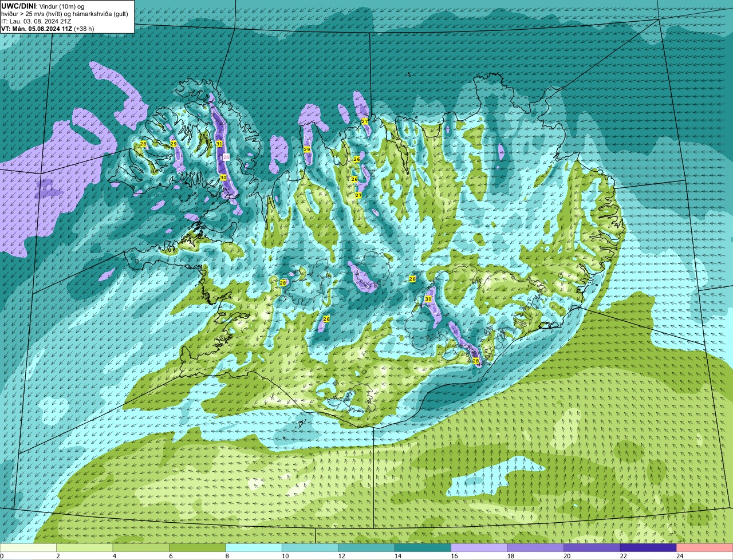Click the 'IT: Lau. 03. 08. 2024 21Z' line
Viewport: 733px width, 560px height.
tap(36, 21)
